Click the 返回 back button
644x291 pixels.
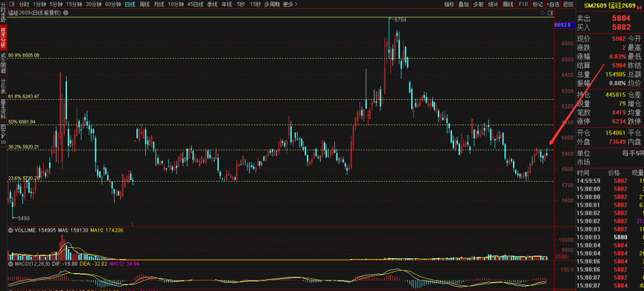tap(568, 4)
